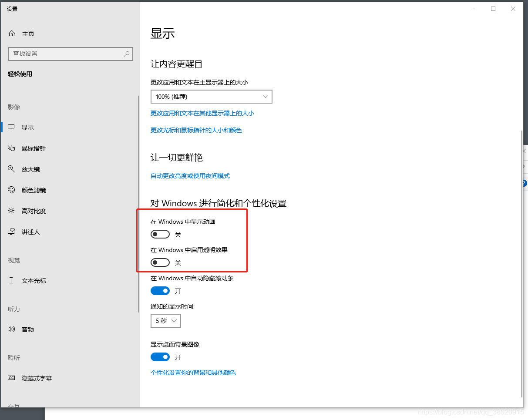The image size is (528, 420).
Task: Click link 更改光标和鼠标指针的大小和颜色
Action: (196, 130)
